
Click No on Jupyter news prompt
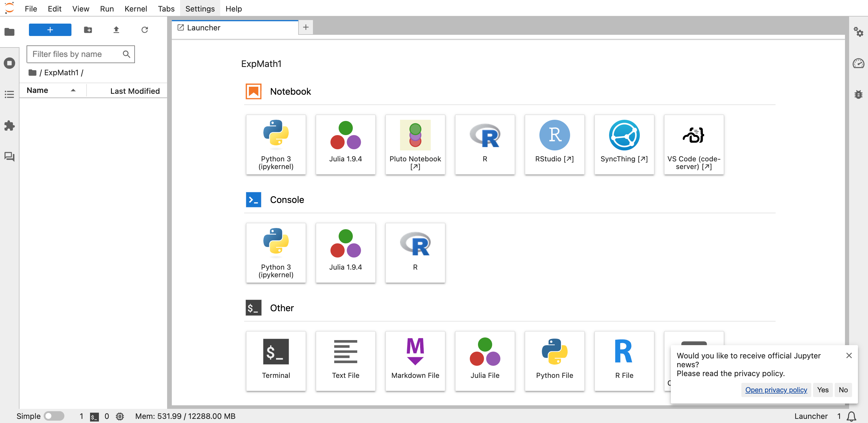coord(843,390)
